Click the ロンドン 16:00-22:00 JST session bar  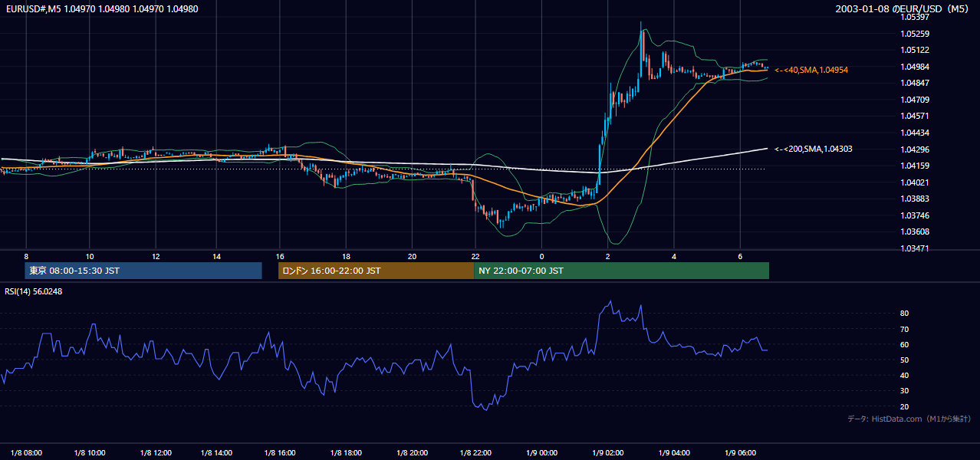pos(376,271)
